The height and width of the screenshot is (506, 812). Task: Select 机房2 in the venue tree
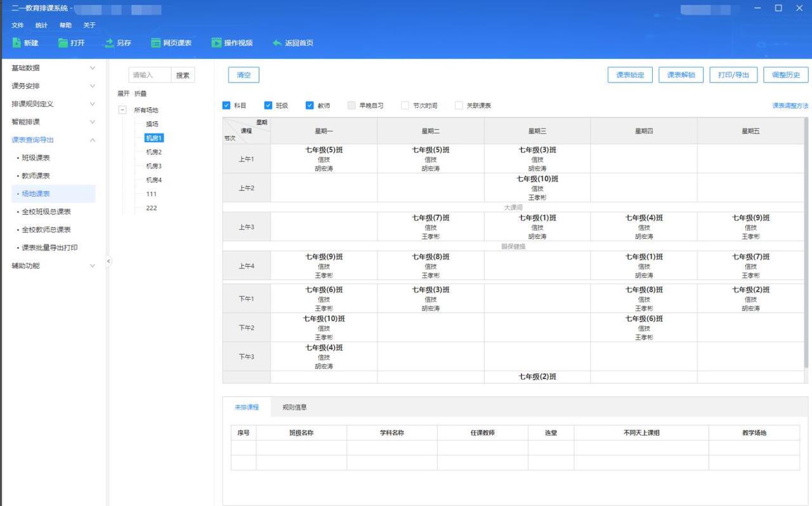click(154, 152)
